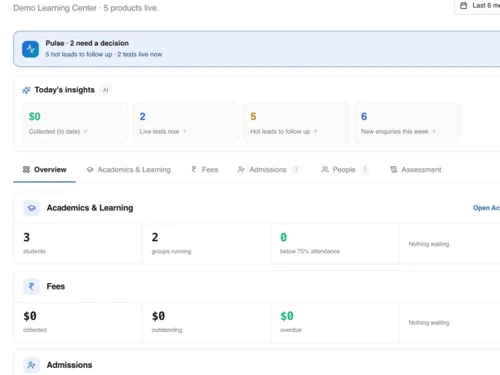This screenshot has width=500, height=375.
Task: Switch to the Admissions tab
Action: point(269,170)
